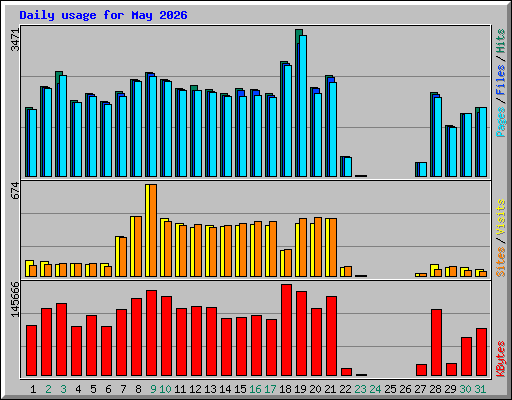Click the Hits legend label
Image resolution: width=512 pixels, height=400 pixels.
click(x=501, y=41)
